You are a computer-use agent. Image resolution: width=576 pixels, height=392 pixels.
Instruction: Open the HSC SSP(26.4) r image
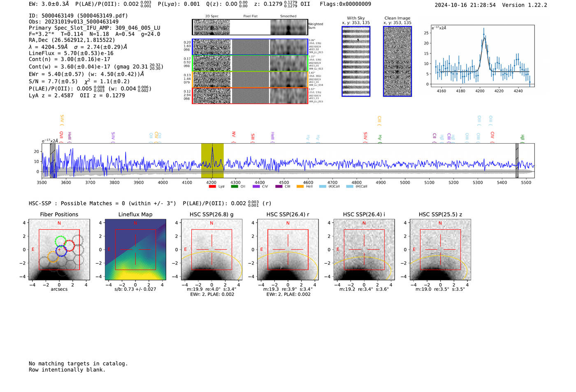coord(288,249)
